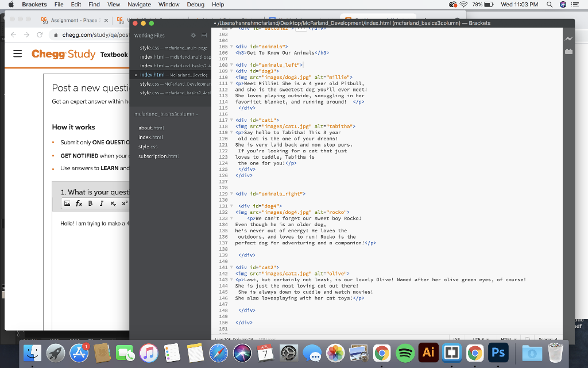Open Spotlight search in the menu bar
Image resolution: width=588 pixels, height=368 pixels.
(x=550, y=5)
